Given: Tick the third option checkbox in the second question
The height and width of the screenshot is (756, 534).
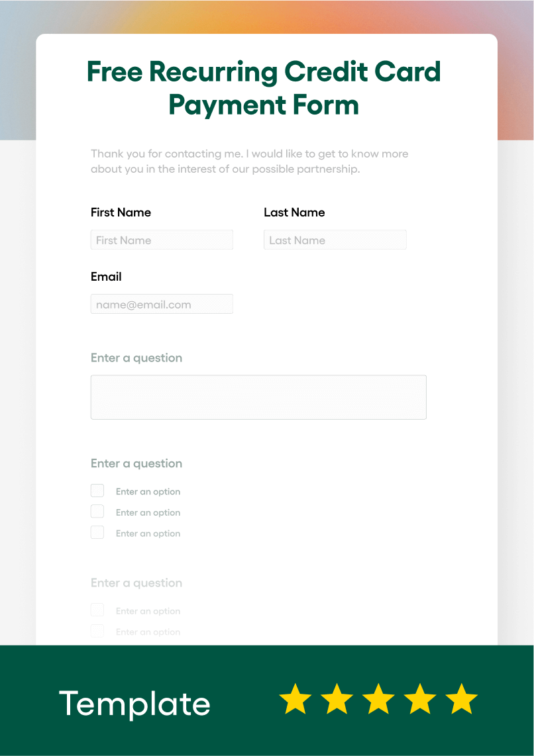Looking at the screenshot, I should [97, 532].
